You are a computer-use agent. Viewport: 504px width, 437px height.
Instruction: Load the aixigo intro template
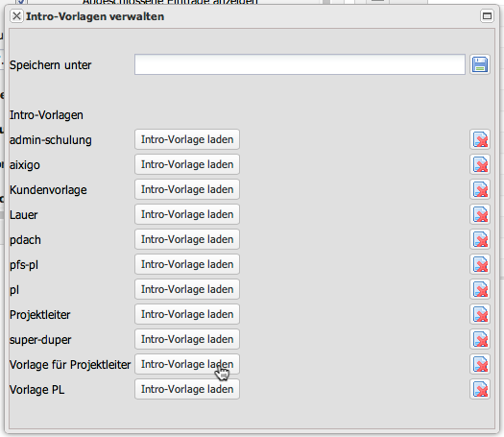pyautogui.click(x=187, y=164)
